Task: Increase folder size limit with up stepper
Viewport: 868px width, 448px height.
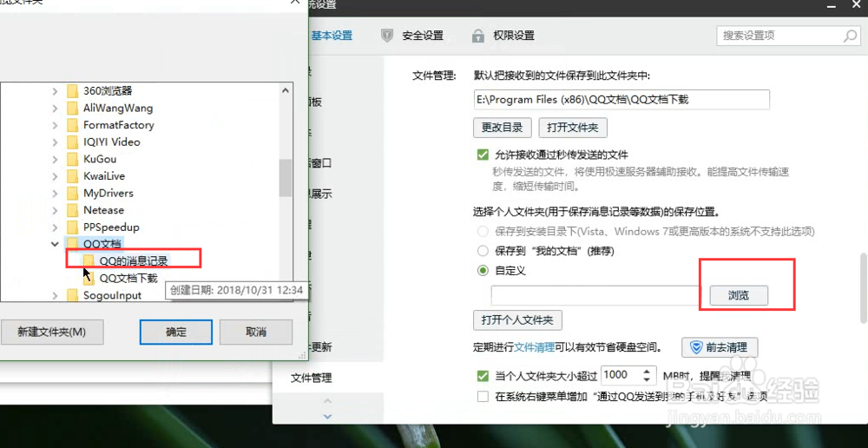Action: tap(646, 371)
